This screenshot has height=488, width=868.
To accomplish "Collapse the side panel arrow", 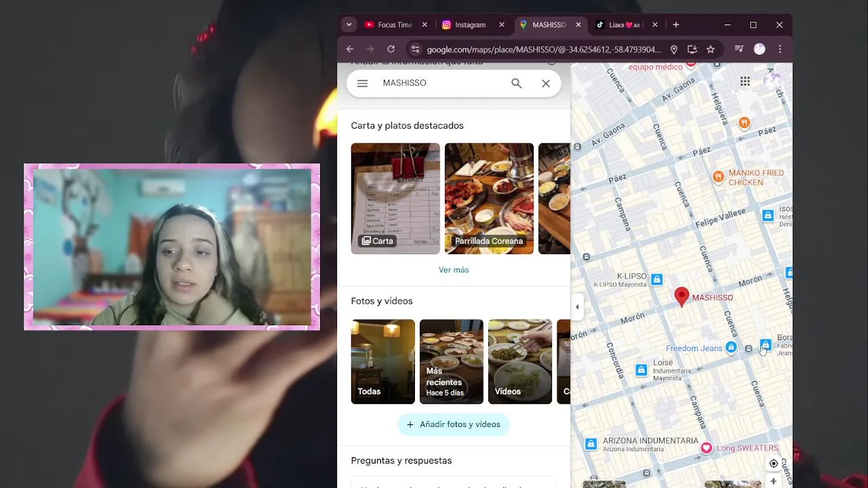I will [577, 307].
